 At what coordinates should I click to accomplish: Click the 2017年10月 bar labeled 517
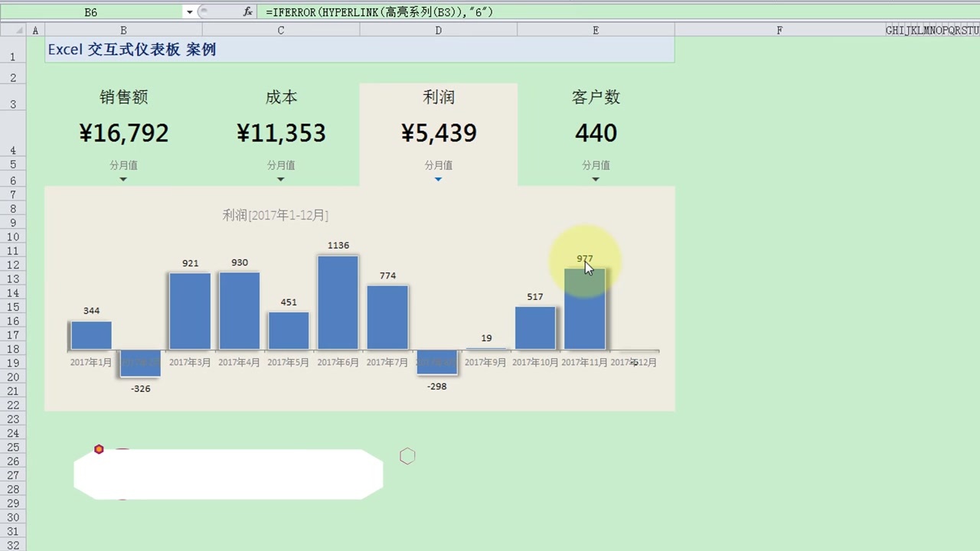tap(535, 328)
